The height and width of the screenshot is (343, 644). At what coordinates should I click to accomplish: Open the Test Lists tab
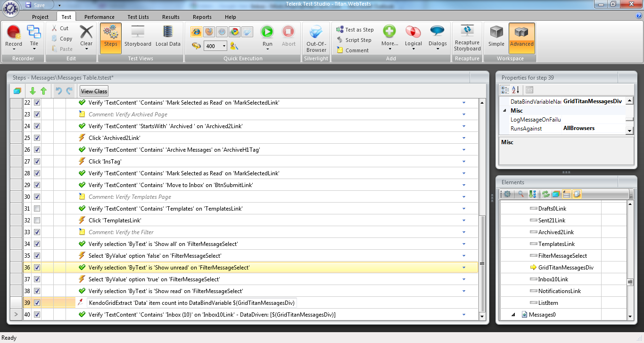[138, 17]
